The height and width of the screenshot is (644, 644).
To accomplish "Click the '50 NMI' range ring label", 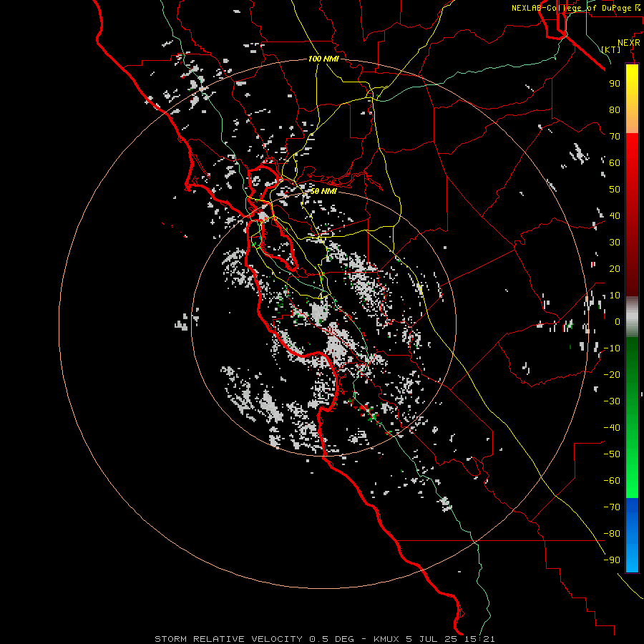I will pyautogui.click(x=323, y=191).
